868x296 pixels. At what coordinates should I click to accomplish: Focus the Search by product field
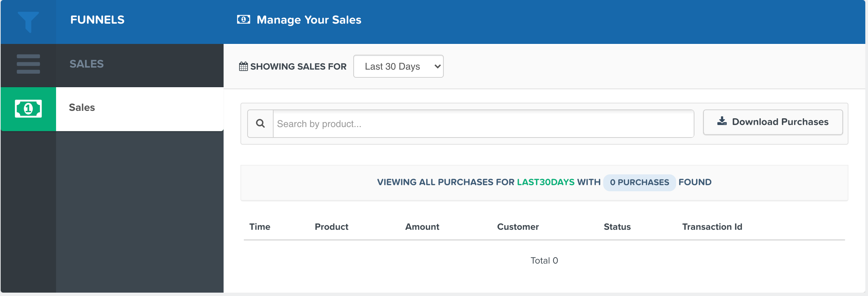point(483,124)
